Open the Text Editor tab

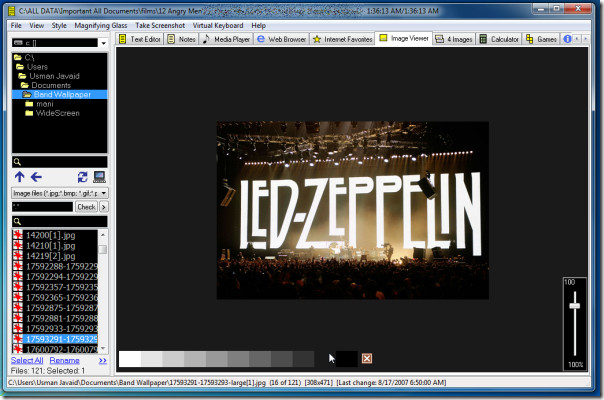[139, 39]
